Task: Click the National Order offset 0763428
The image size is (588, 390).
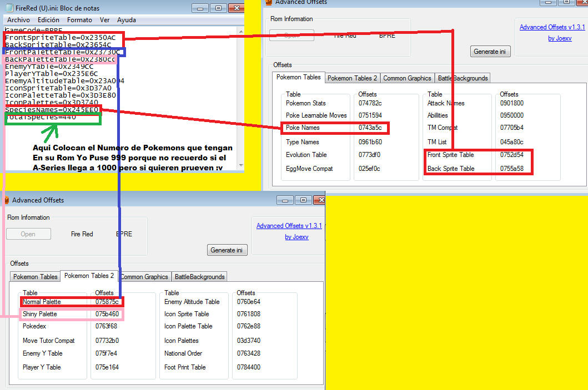Action: [x=248, y=353]
